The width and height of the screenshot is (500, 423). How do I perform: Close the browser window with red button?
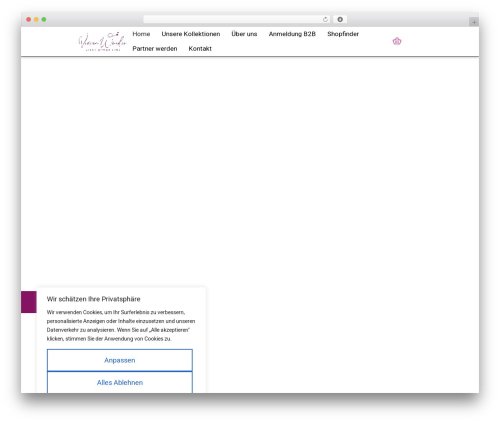(29, 20)
